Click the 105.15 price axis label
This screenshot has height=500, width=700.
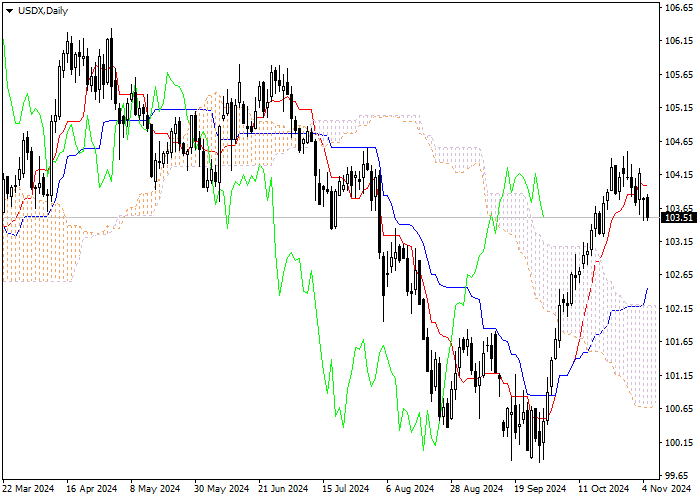click(x=679, y=108)
